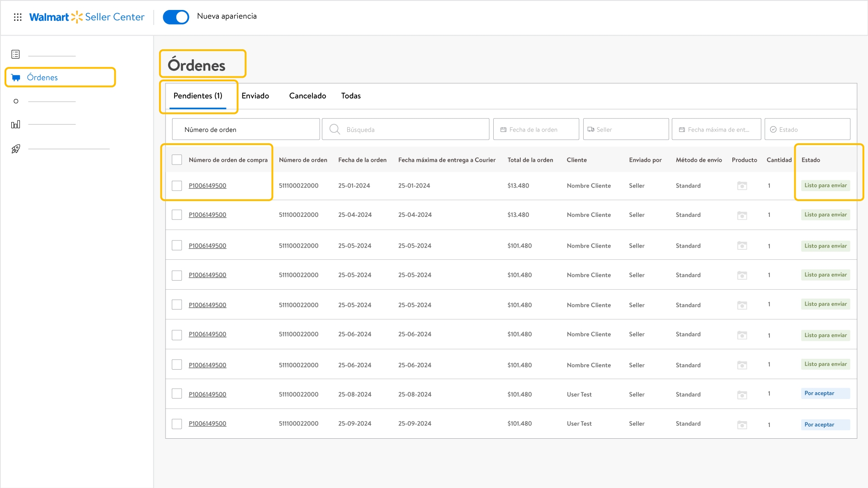Image resolution: width=868 pixels, height=488 pixels.
Task: Click the list icon in sidebar
Action: [x=15, y=54]
